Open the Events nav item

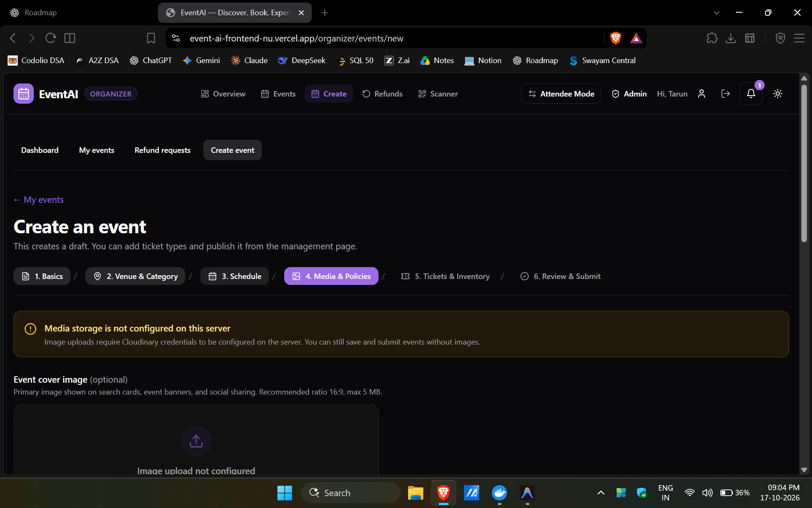278,94
